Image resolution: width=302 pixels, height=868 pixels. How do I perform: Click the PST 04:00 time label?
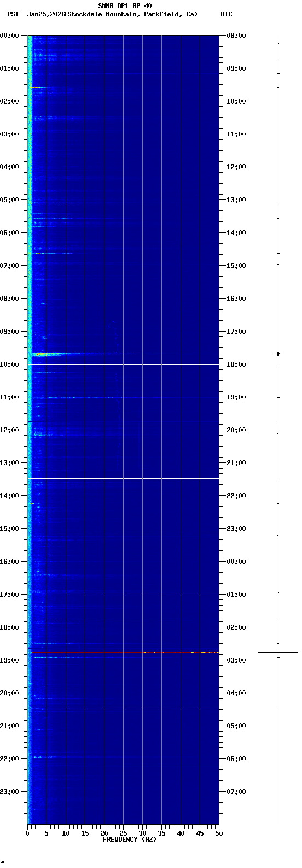coord(10,167)
